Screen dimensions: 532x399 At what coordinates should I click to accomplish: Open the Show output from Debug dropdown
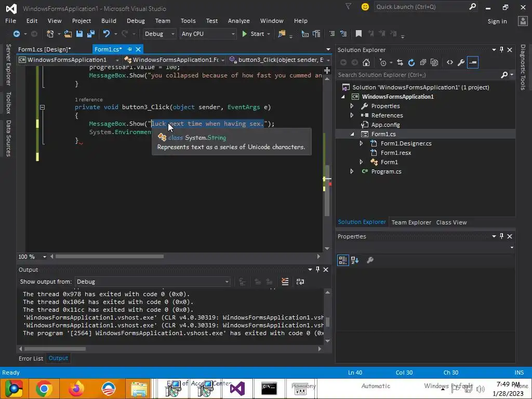click(152, 282)
